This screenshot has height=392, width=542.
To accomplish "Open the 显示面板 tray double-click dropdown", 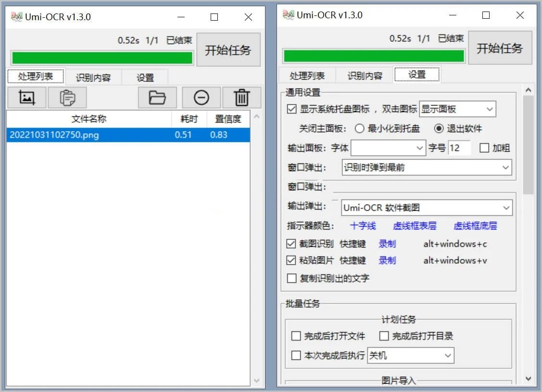I will pyautogui.click(x=457, y=109).
